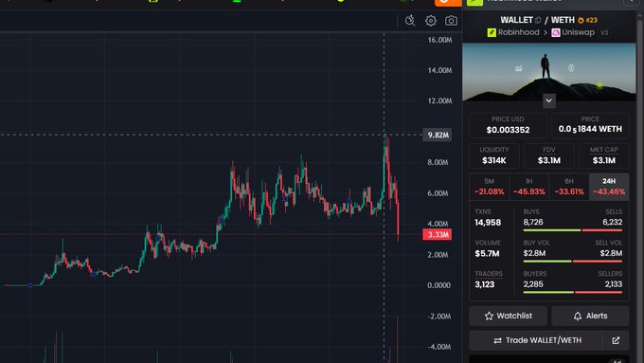Click the token banner image
The width and height of the screenshot is (644, 363).
548,71
